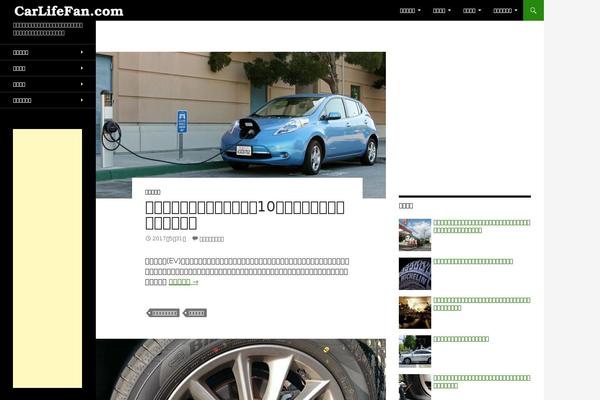Click the CarLifeFan.com site logo
The width and height of the screenshot is (600, 400).
tap(69, 11)
